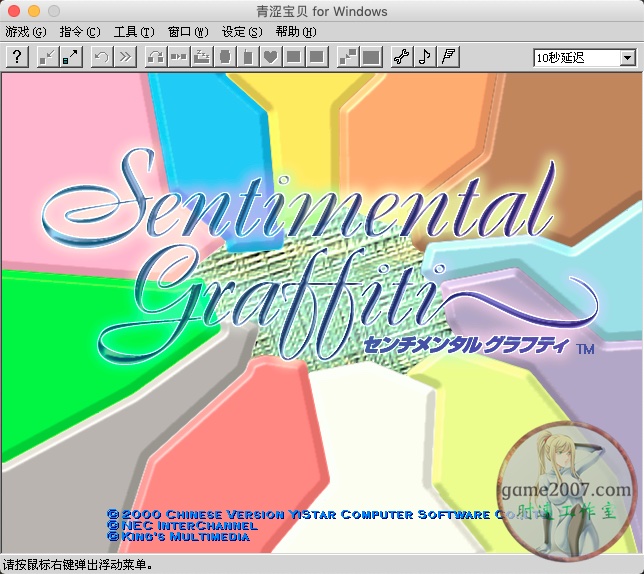Click the wristwatch icon in toolbar
This screenshot has height=574, width=644.
[225, 57]
